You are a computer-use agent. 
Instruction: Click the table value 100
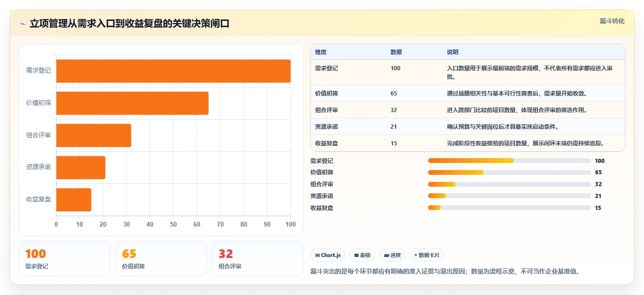tap(395, 68)
